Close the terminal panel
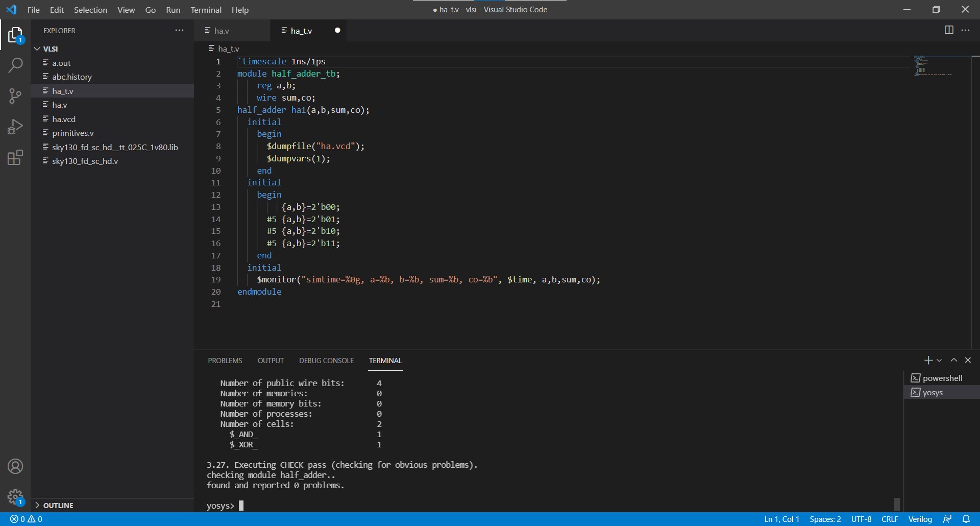The image size is (980, 526). (968, 360)
